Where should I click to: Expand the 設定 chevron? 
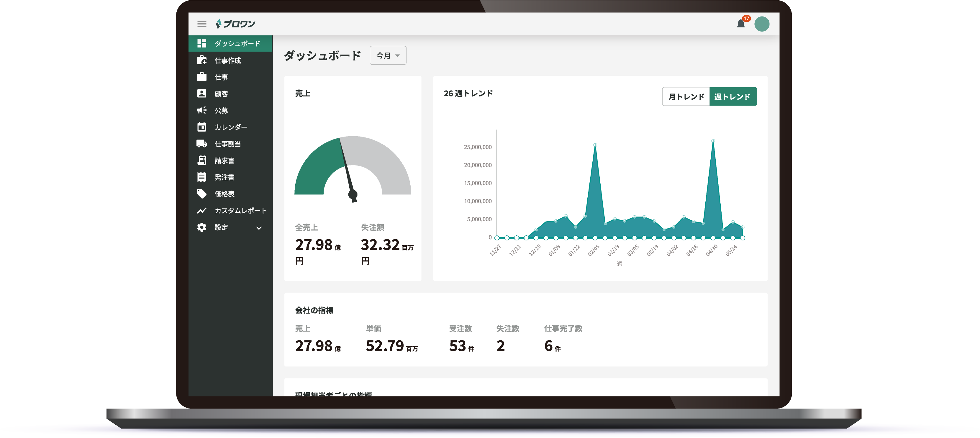[x=259, y=228]
